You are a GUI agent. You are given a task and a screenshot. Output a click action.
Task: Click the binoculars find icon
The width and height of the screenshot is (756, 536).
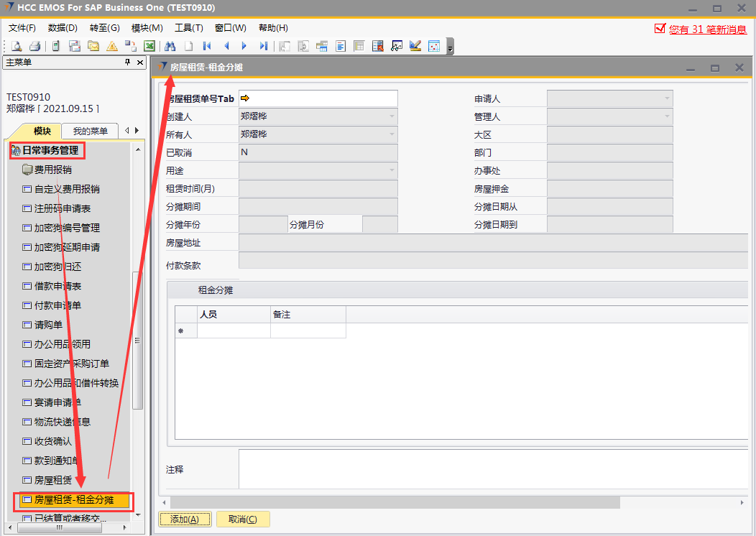[170, 46]
